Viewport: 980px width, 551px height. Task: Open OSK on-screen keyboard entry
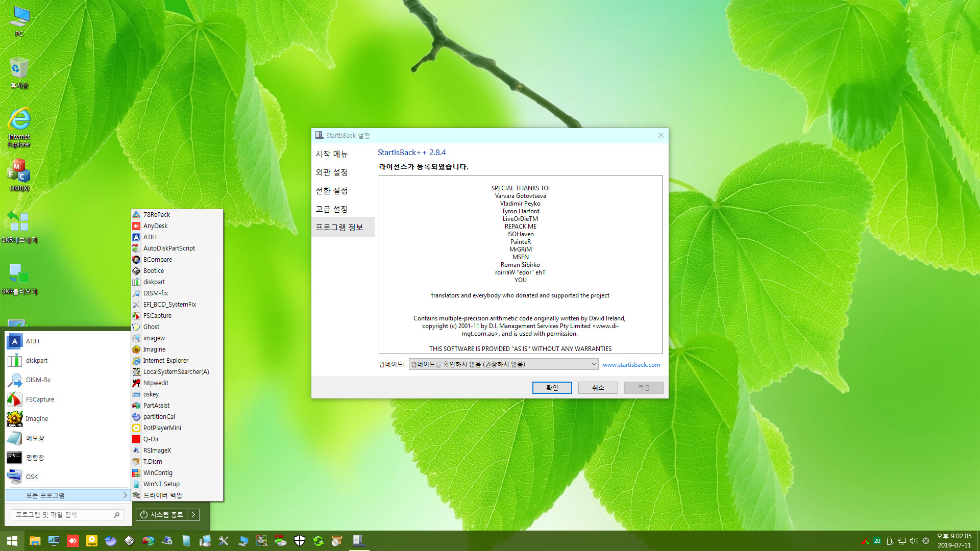tap(67, 477)
